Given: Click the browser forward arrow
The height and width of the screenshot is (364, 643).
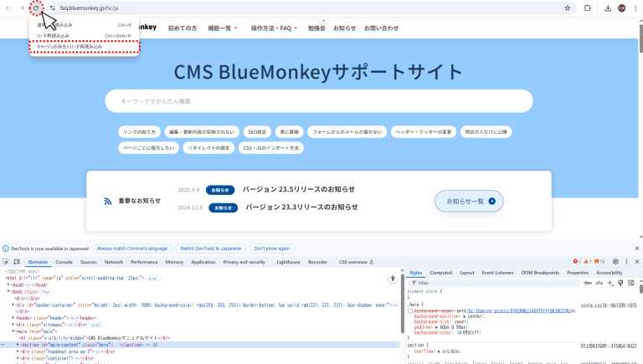Looking at the screenshot, I should [21, 8].
